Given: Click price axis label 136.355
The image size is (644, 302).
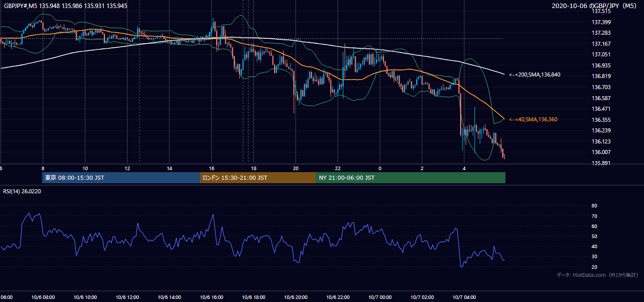Looking at the screenshot, I should pyautogui.click(x=602, y=120).
